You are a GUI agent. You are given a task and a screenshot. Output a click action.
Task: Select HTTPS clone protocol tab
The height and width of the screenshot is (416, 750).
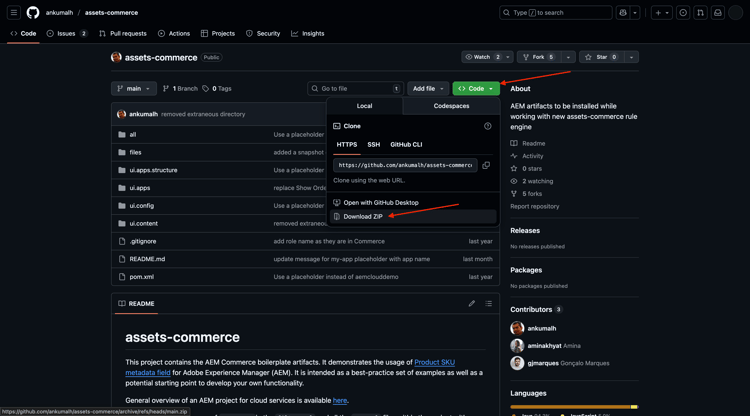[x=347, y=144]
